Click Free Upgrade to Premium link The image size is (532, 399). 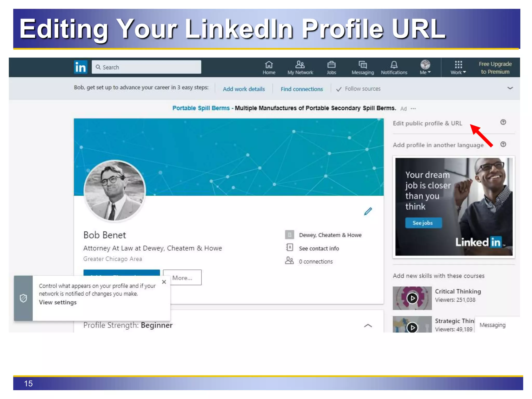(x=495, y=68)
